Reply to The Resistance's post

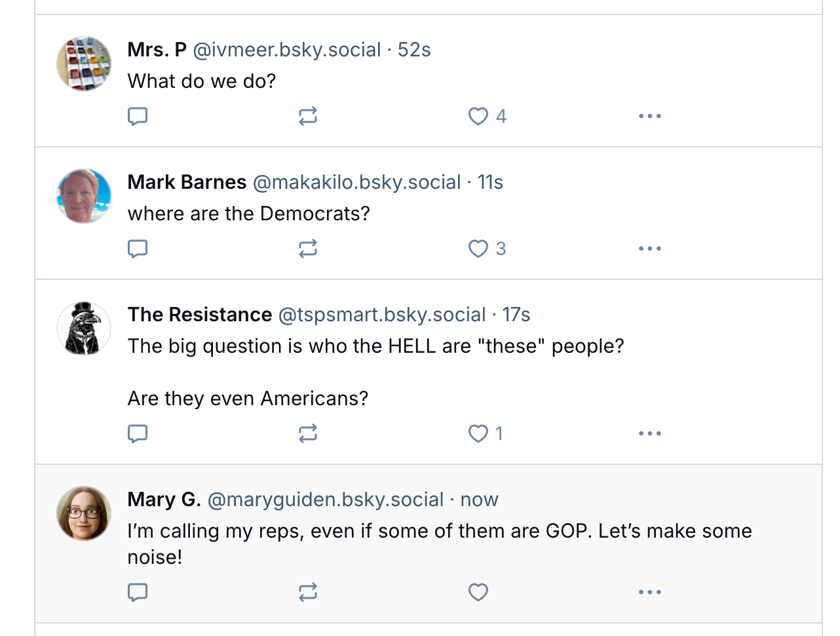click(138, 433)
